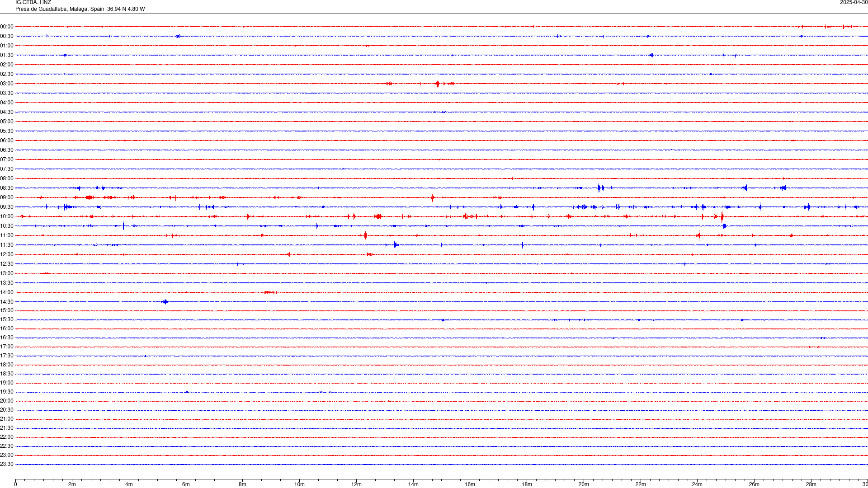Select the 01:00 trace time label

pyautogui.click(x=7, y=46)
